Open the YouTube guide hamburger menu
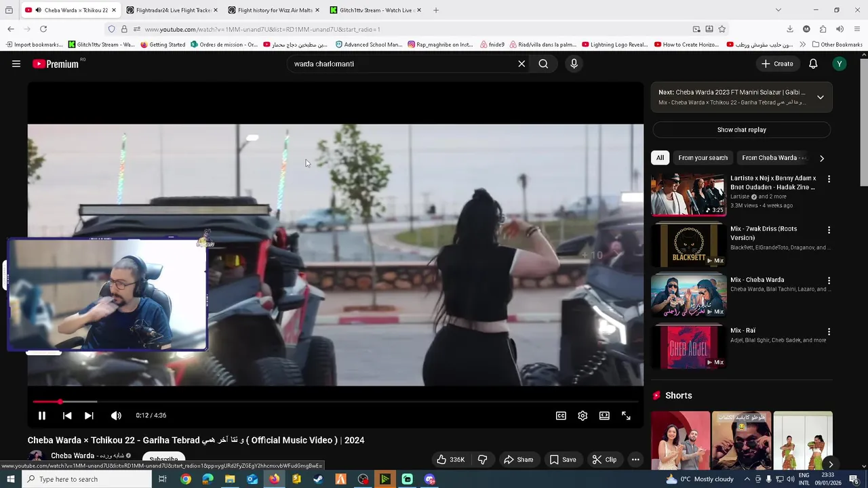The width and height of the screenshot is (868, 488). tap(16, 64)
